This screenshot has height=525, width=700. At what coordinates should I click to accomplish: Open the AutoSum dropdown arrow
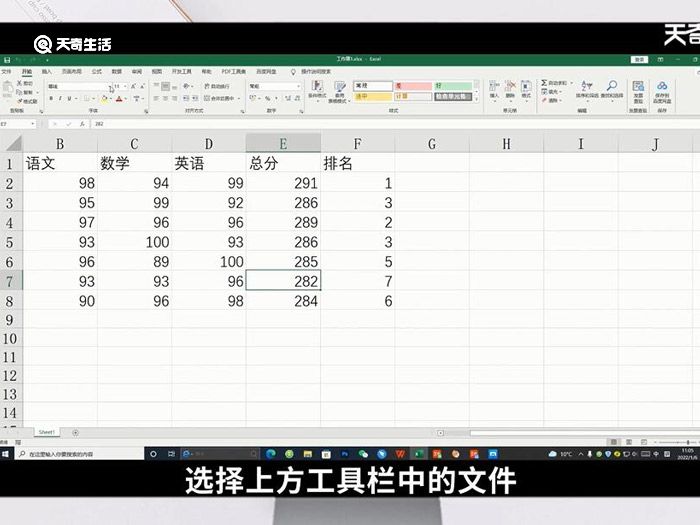click(571, 83)
